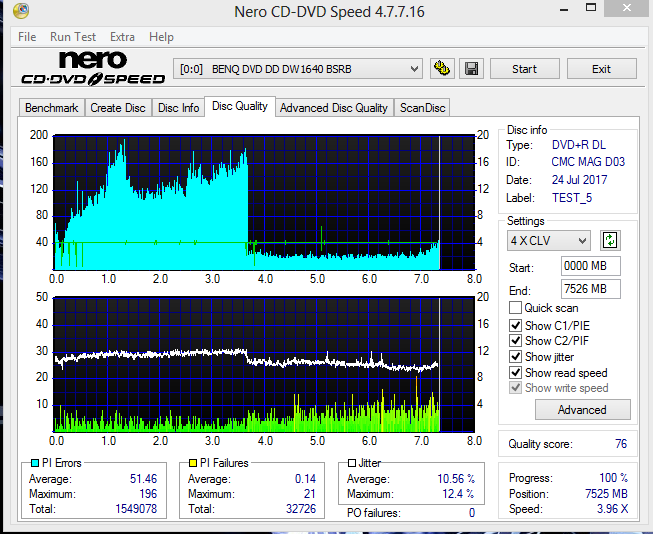Click the Speed value 3.96 X
Viewport: 653px width, 534px height.
612,509
